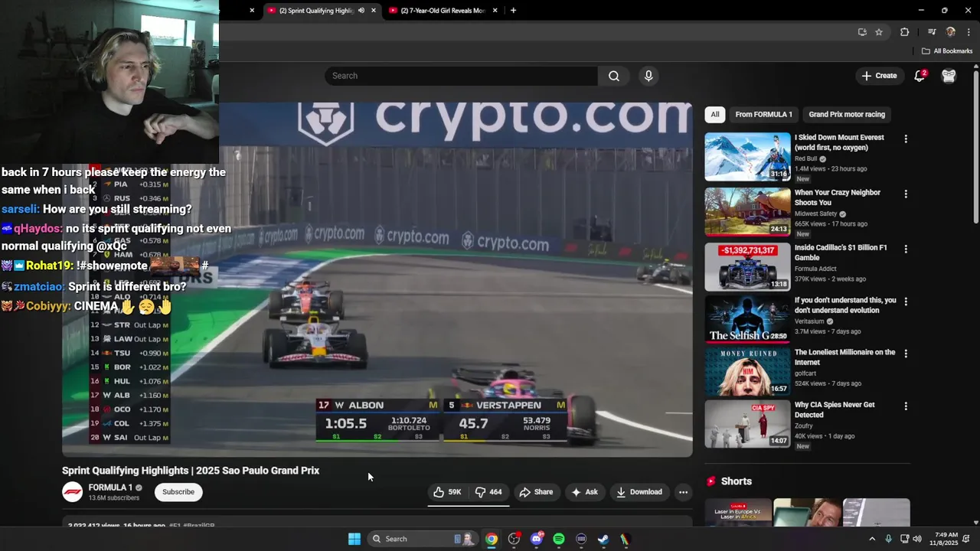Viewport: 980px width, 551px height.
Task: Switch to 7-Year-Old Girl Reveals tab
Action: click(443, 11)
